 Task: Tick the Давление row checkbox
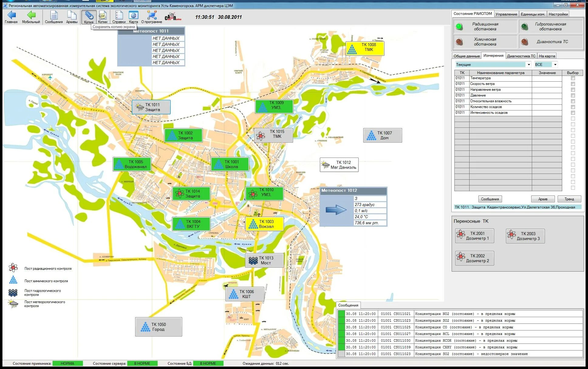[x=573, y=96]
